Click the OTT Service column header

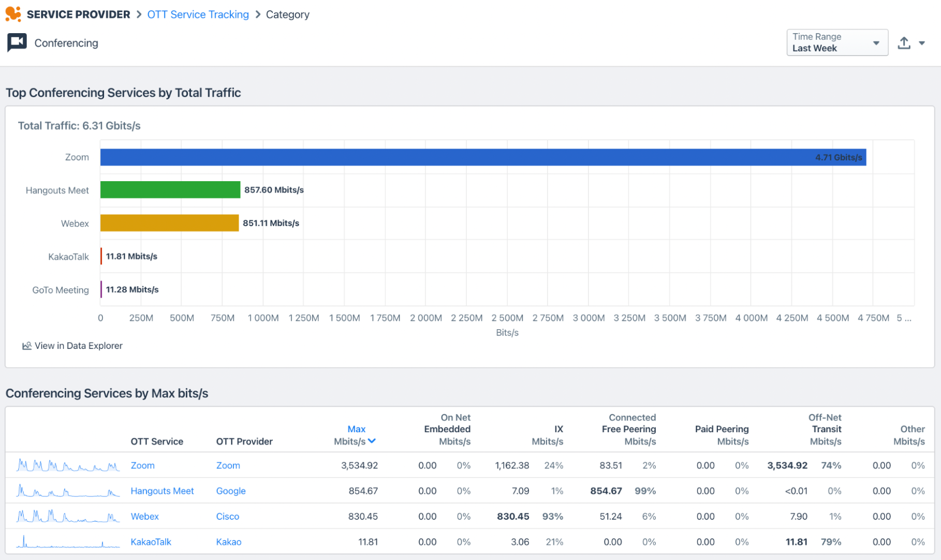pyautogui.click(x=157, y=441)
